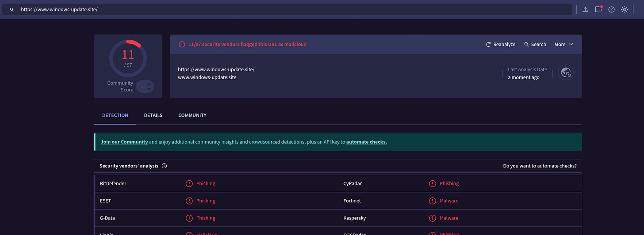644x235 pixels.
Task: Vote down on Community Score
Action: pyautogui.click(x=149, y=89)
